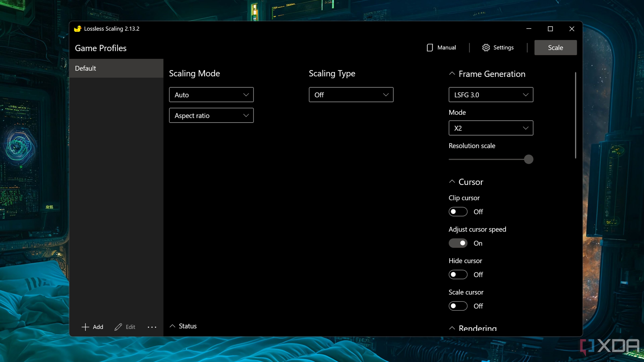Screen dimensions: 644x362
Task: Select the Default game profile
Action: [x=116, y=68]
